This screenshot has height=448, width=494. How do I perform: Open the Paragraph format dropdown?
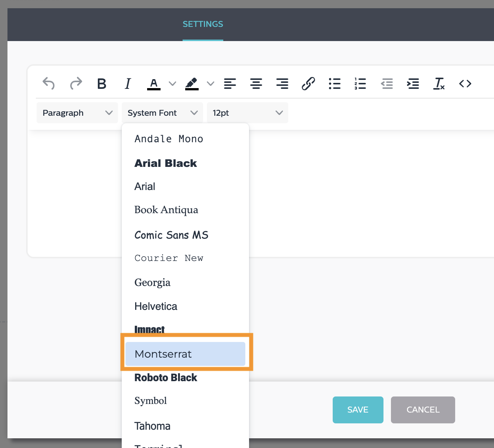77,113
